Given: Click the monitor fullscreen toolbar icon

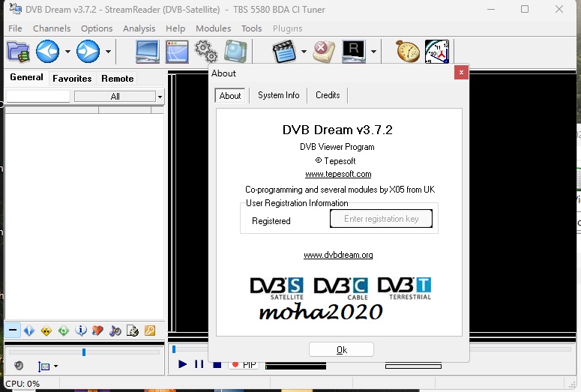Looking at the screenshot, I should click(148, 52).
